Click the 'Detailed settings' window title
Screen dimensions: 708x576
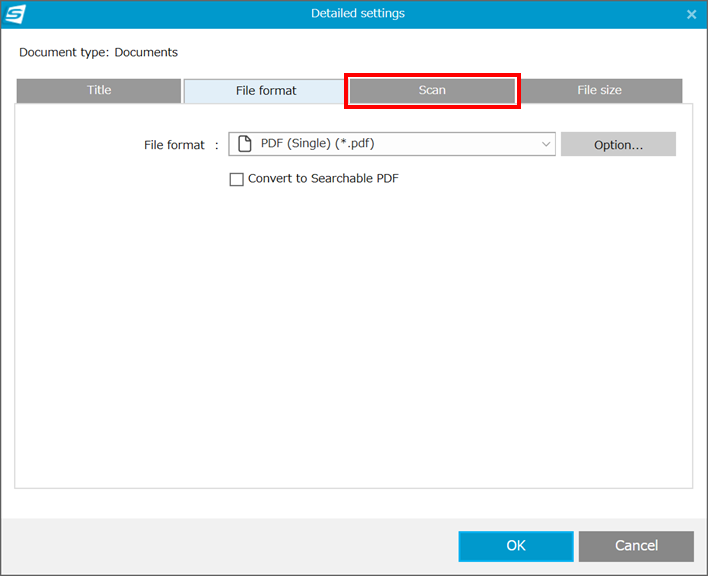point(358,14)
